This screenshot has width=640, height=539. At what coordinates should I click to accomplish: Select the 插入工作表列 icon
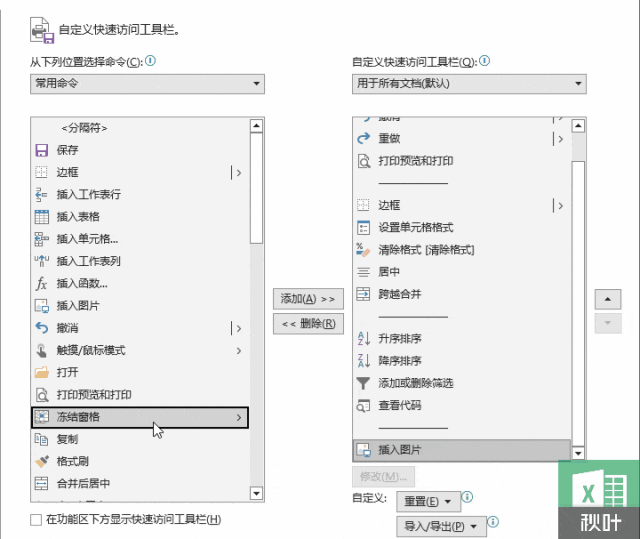tap(42, 261)
